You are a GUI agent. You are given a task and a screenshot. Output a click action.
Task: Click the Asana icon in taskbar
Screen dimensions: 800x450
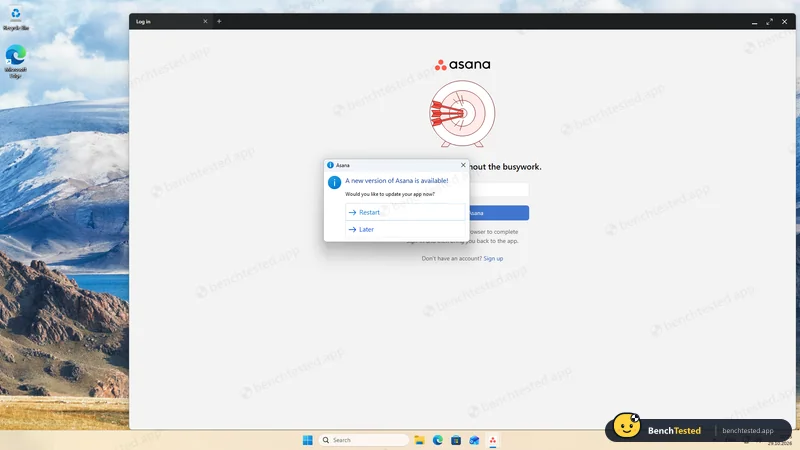492,440
